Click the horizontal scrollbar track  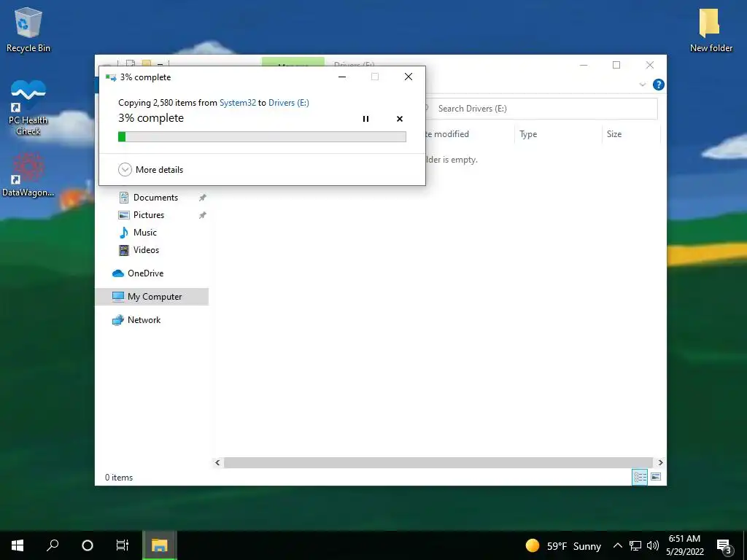(x=438, y=462)
